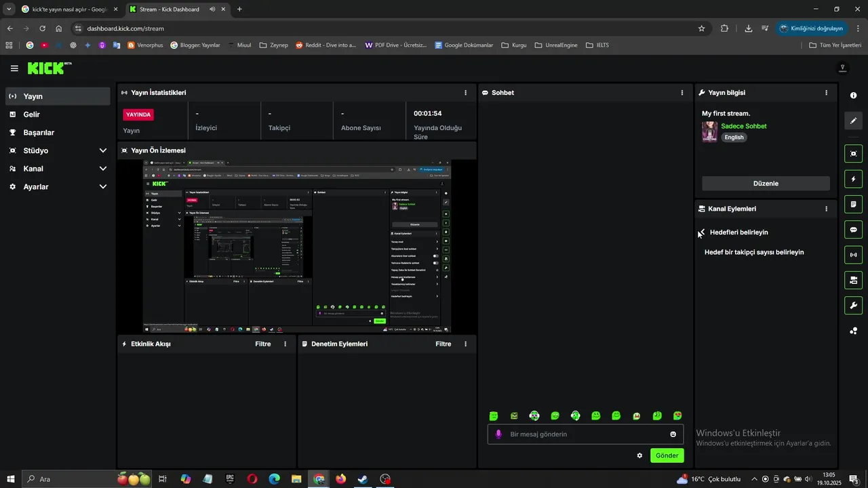The width and height of the screenshot is (868, 488).
Task: Click the Sadece Sohbet category thumbnail
Action: tap(709, 131)
